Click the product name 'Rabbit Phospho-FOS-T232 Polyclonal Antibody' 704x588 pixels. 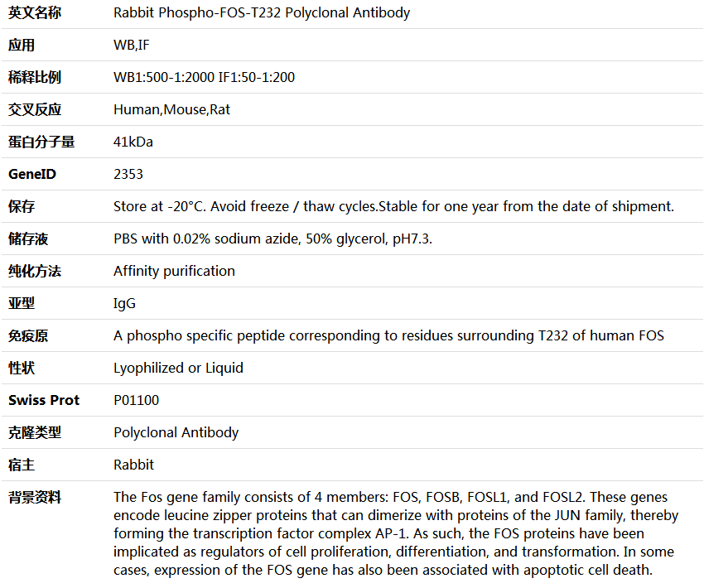click(x=262, y=13)
